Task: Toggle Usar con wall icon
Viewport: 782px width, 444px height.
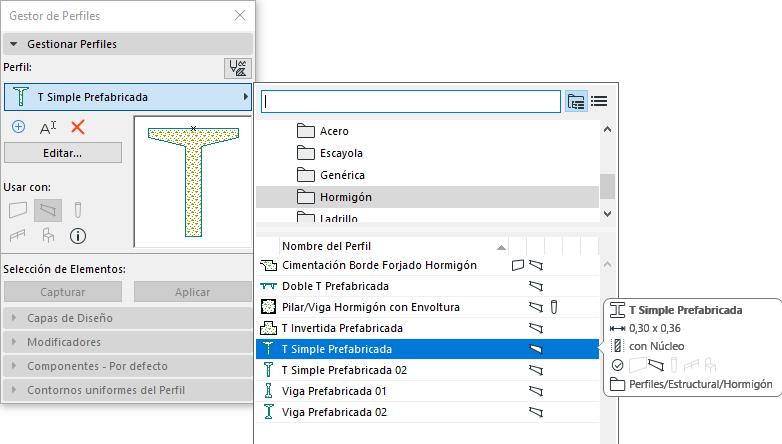Action: click(x=18, y=210)
